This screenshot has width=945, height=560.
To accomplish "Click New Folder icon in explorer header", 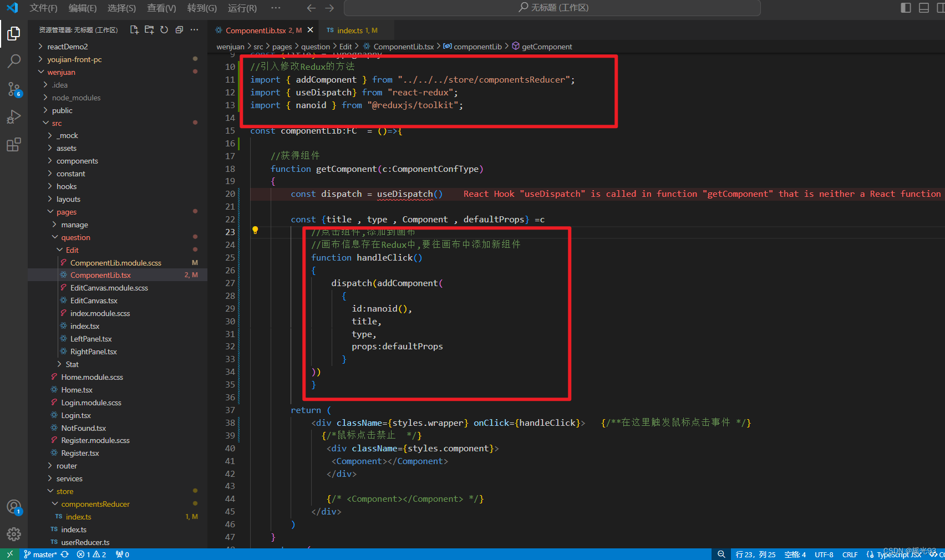I will point(149,30).
